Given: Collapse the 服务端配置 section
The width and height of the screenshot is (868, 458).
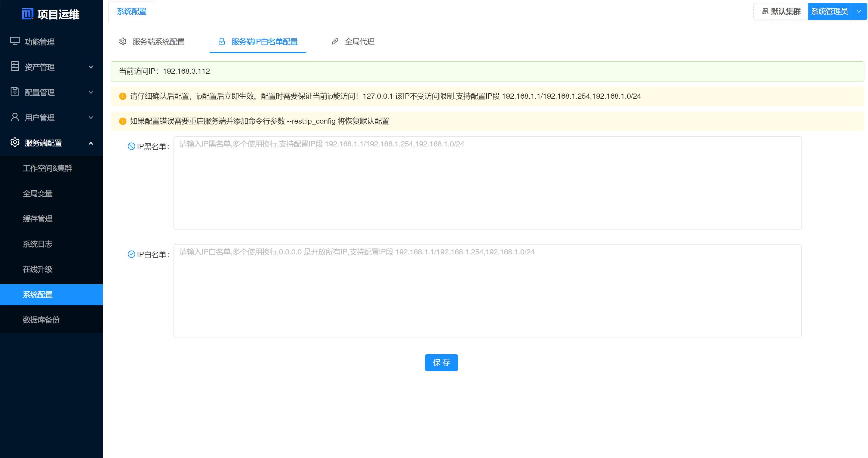Looking at the screenshot, I should tap(91, 143).
